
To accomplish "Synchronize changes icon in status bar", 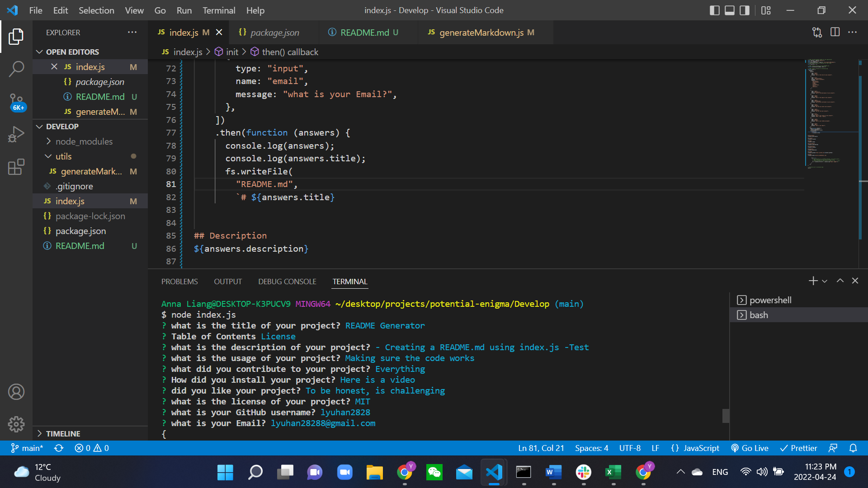I will tap(59, 448).
